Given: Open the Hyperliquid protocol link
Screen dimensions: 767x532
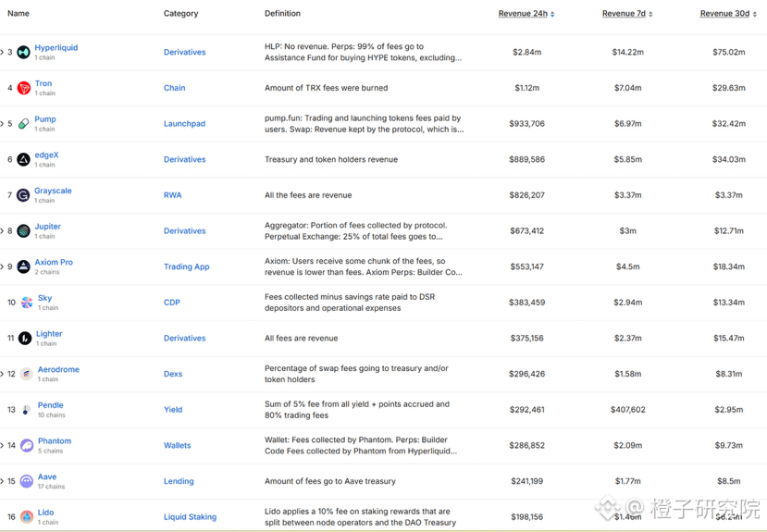Looking at the screenshot, I should [x=56, y=47].
